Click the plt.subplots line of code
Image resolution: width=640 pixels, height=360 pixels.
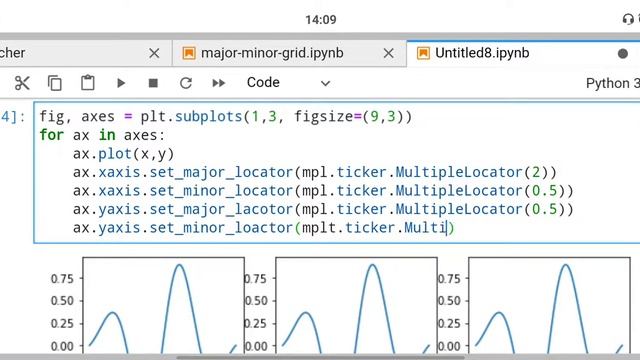tap(225, 117)
